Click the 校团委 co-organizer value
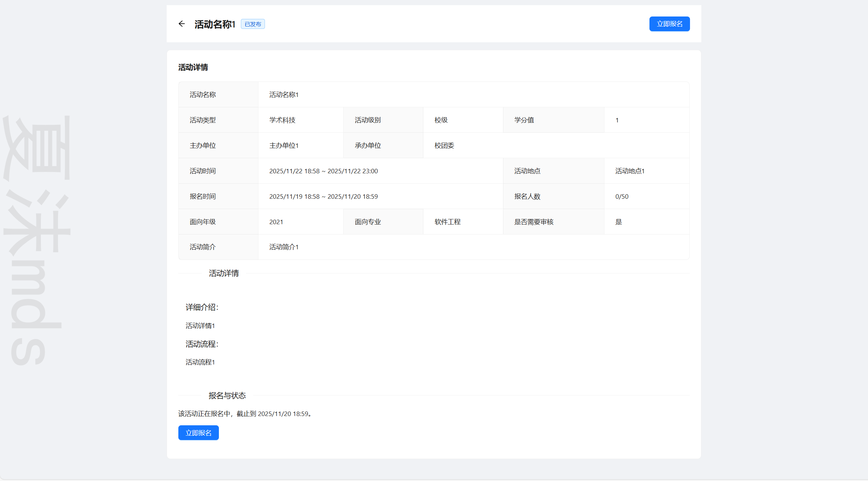 tap(444, 145)
